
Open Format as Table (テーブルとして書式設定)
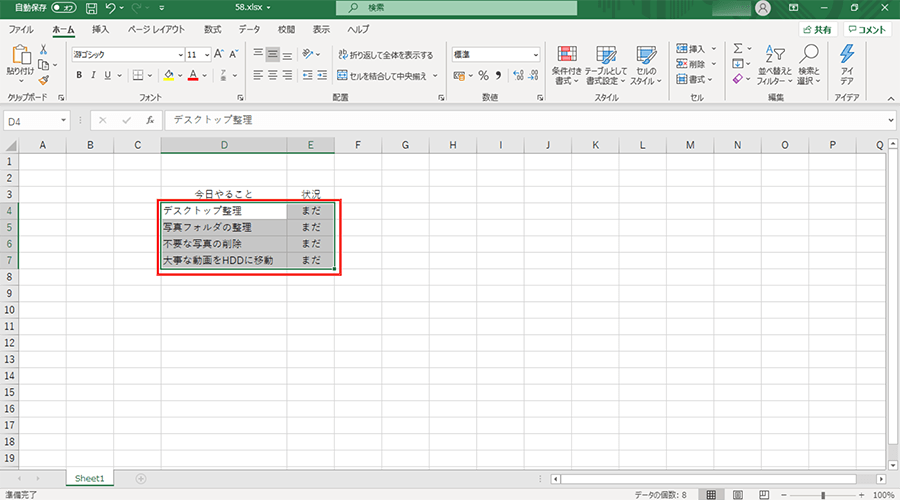pyautogui.click(x=606, y=66)
